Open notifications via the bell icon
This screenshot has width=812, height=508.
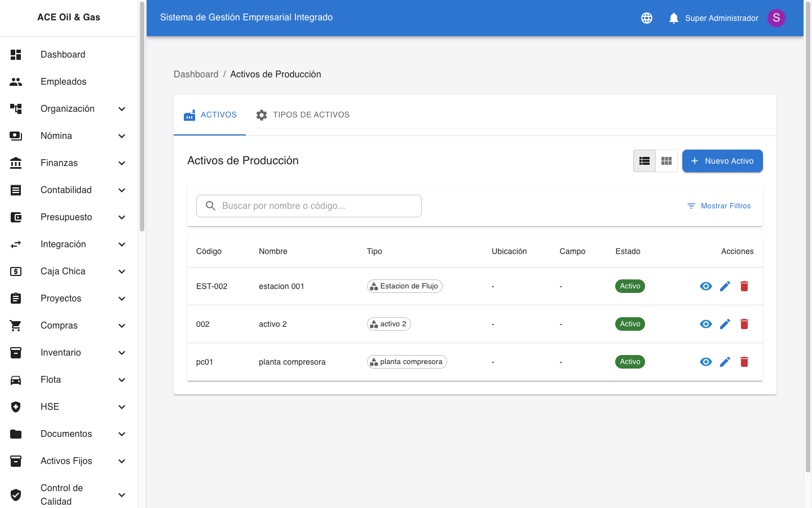point(673,17)
